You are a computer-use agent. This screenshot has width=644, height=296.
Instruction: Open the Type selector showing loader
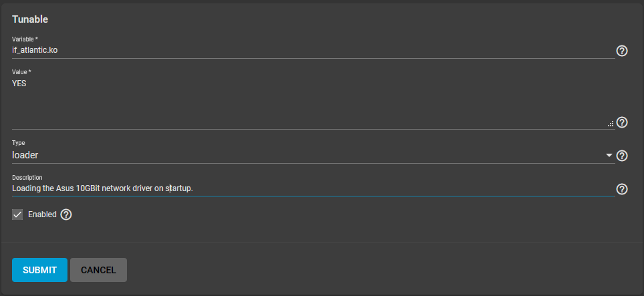pos(313,155)
